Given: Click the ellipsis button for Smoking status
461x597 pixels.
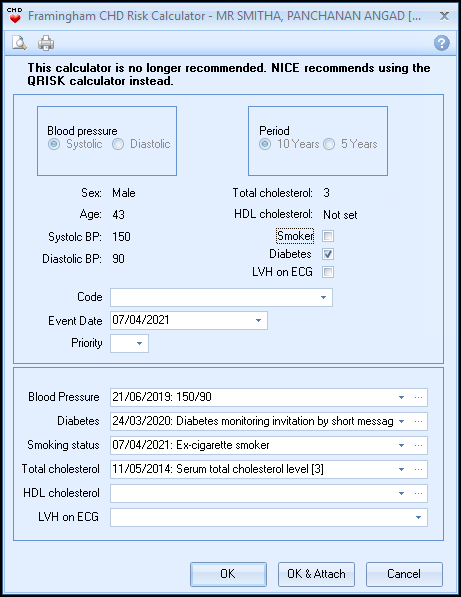Looking at the screenshot, I should click(418, 445).
